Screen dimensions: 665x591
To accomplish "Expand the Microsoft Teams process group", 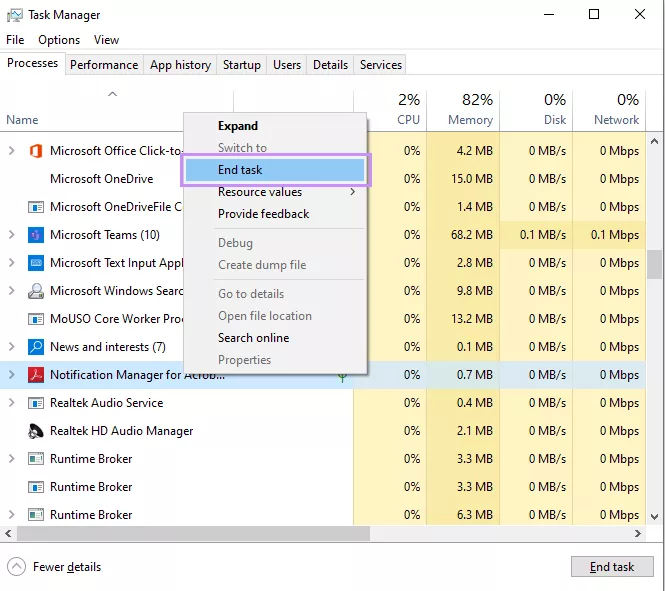I will (12, 235).
